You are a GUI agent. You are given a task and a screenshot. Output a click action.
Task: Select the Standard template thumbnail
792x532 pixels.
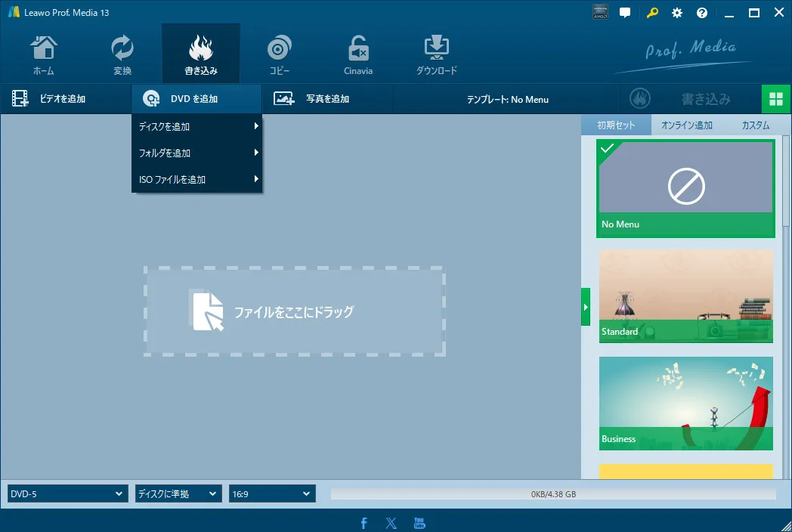tap(685, 296)
